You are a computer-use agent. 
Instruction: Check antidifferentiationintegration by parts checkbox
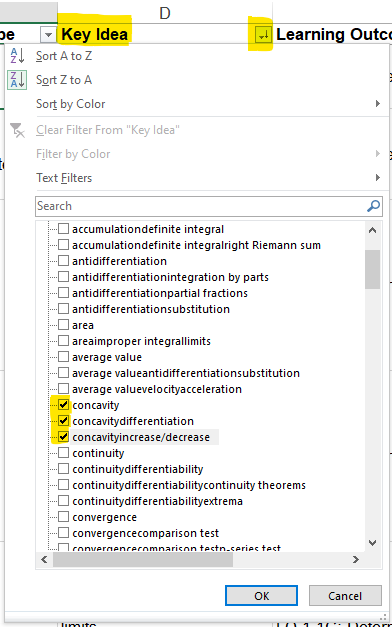click(63, 277)
